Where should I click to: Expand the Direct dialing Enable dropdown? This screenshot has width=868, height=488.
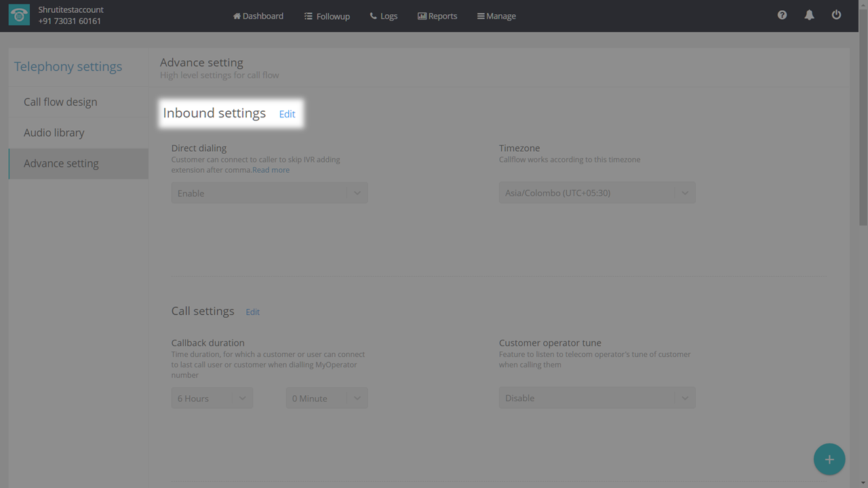tap(269, 193)
